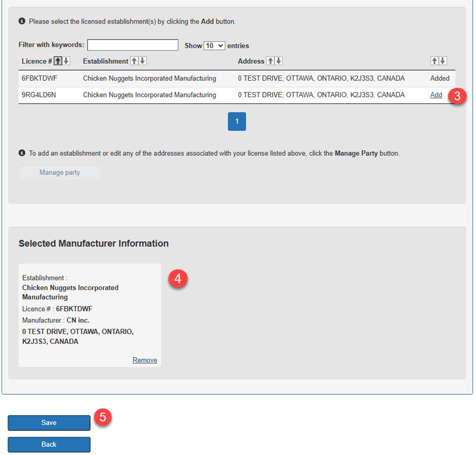This screenshot has height=455, width=476.
Task: Click the keyword filter input field
Action: click(132, 45)
